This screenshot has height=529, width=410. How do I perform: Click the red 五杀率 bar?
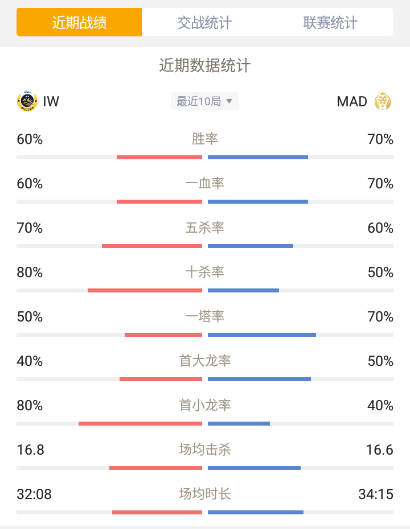pyautogui.click(x=152, y=246)
